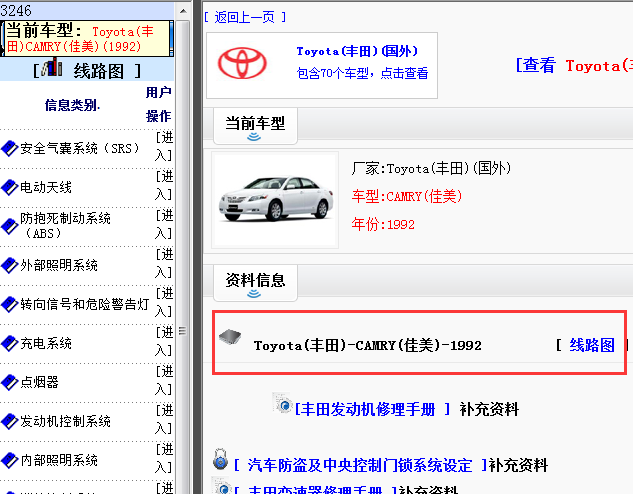Select 点烟器 in the list

[x=40, y=382]
